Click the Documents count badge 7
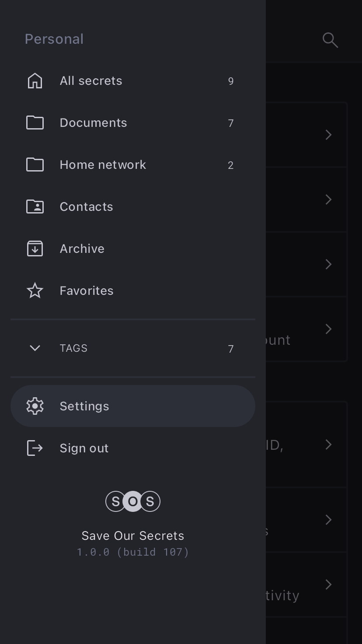The image size is (362, 644). [x=231, y=123]
